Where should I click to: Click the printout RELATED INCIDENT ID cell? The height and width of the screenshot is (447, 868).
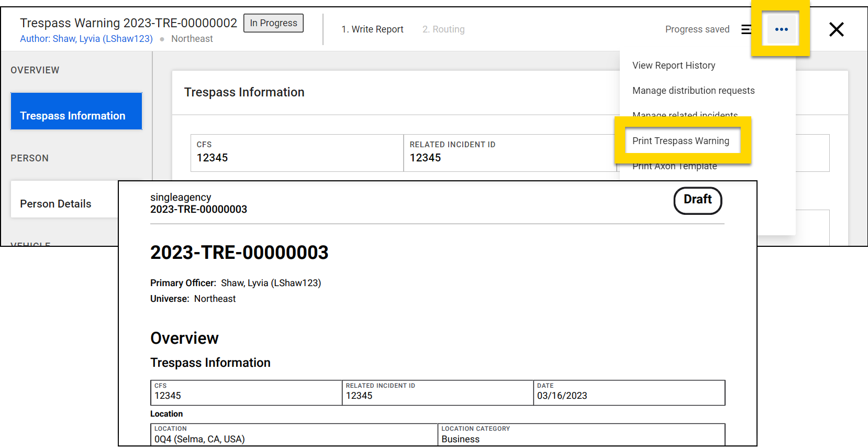[438, 393]
